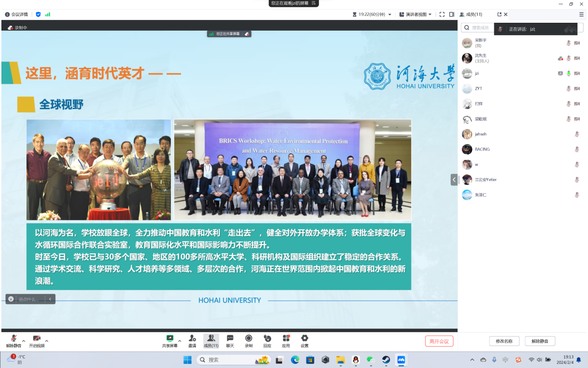This screenshot has width=588, height=368.
Task: Click the 搜索成员 search field
Action: click(x=478, y=28)
